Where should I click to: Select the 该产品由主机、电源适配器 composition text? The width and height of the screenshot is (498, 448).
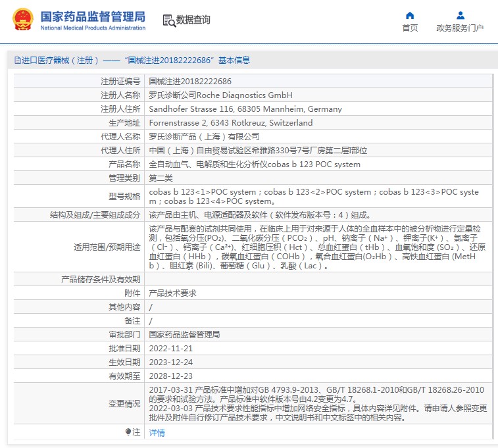coord(260,215)
